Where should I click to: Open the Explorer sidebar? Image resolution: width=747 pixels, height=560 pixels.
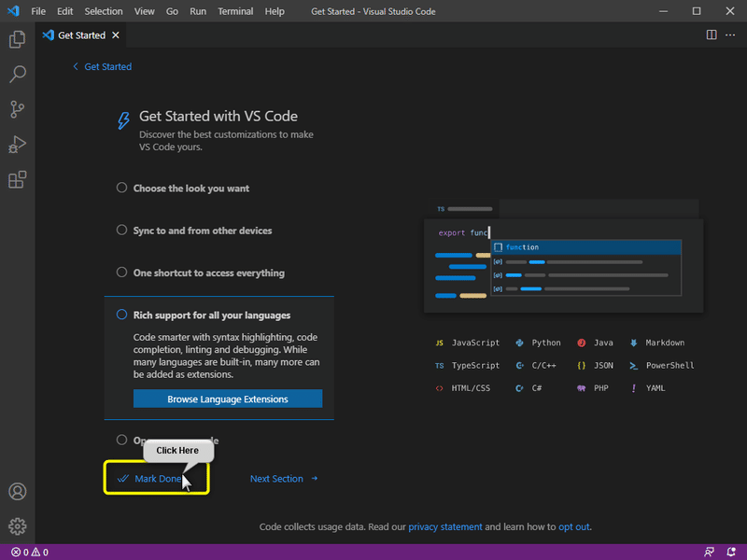tap(17, 39)
